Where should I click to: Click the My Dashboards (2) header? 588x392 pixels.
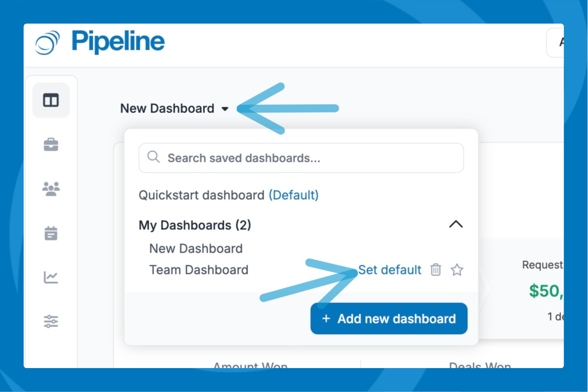[195, 225]
